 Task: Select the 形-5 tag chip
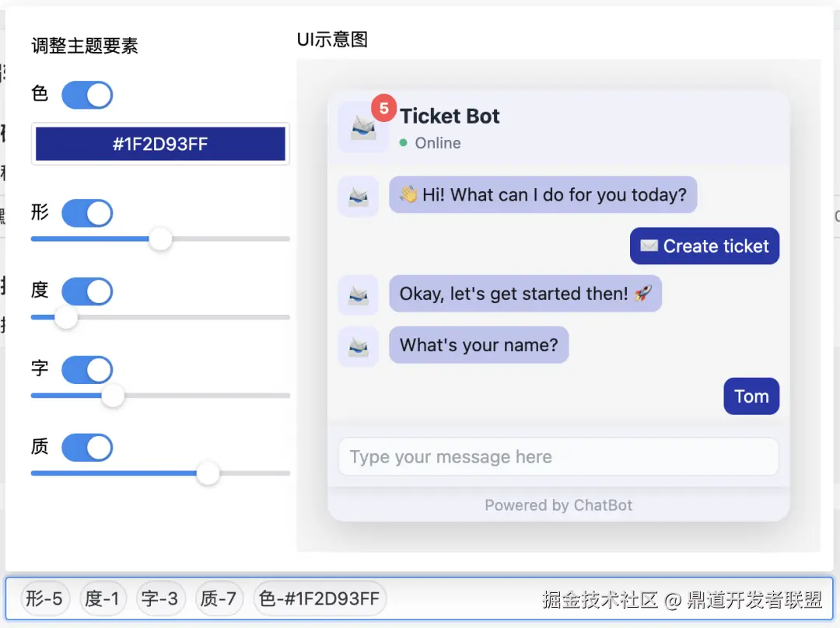(44, 598)
